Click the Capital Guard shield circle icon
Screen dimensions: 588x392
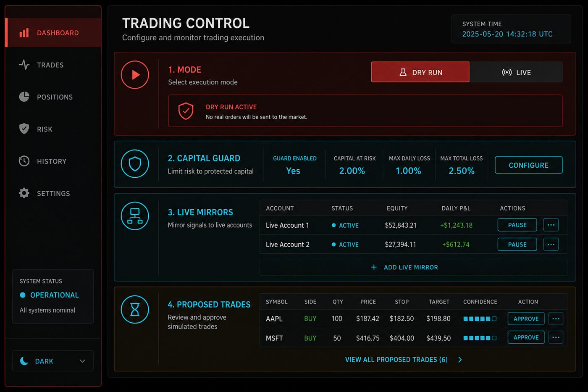(135, 163)
